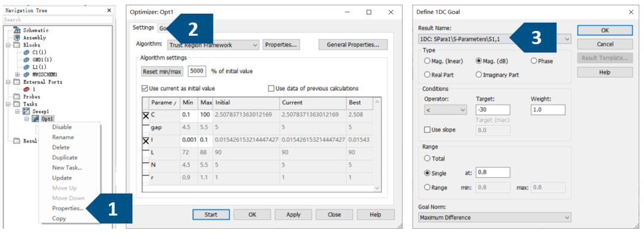Click the Start button in Optimizer
Image resolution: width=644 pixels, height=239 pixels.
click(x=210, y=215)
